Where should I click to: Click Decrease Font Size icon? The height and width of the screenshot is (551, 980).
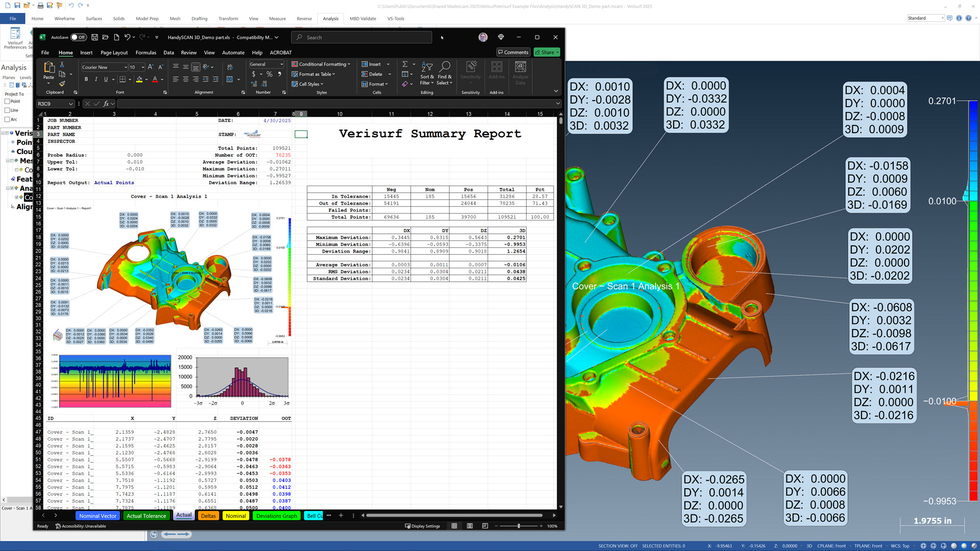[160, 67]
